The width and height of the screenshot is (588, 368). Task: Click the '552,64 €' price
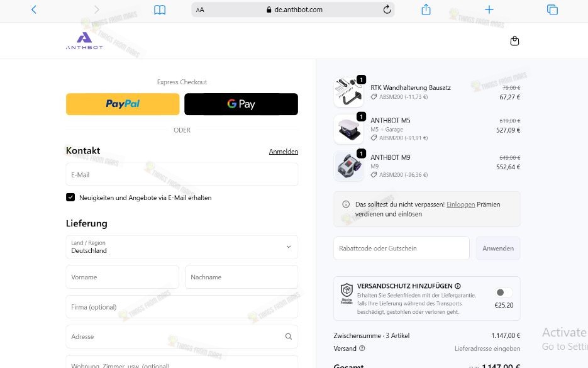point(508,167)
